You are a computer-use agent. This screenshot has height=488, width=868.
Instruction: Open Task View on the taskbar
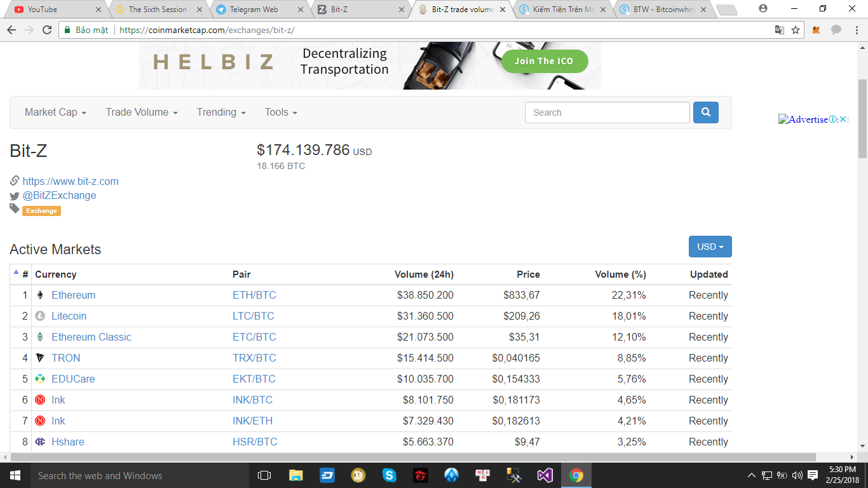(264, 475)
